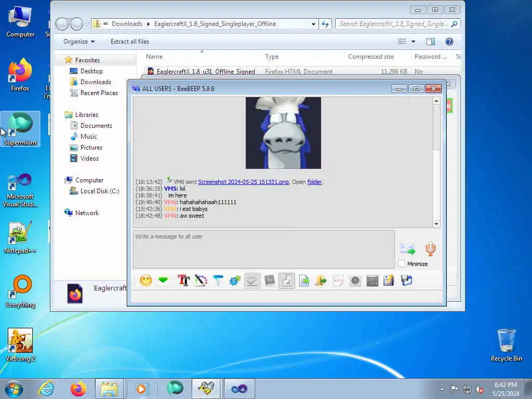Click the Notepad++ desktop shortcut
This screenshot has width=532, height=399.
coord(20,237)
